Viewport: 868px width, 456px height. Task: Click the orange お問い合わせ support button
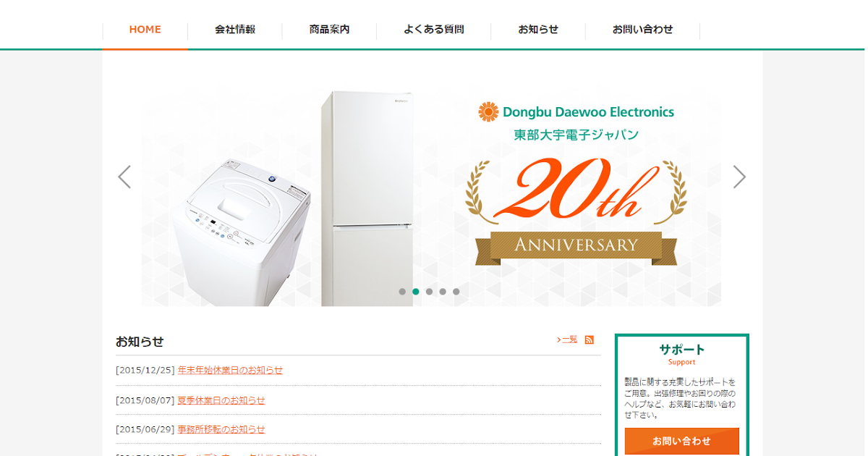682,441
